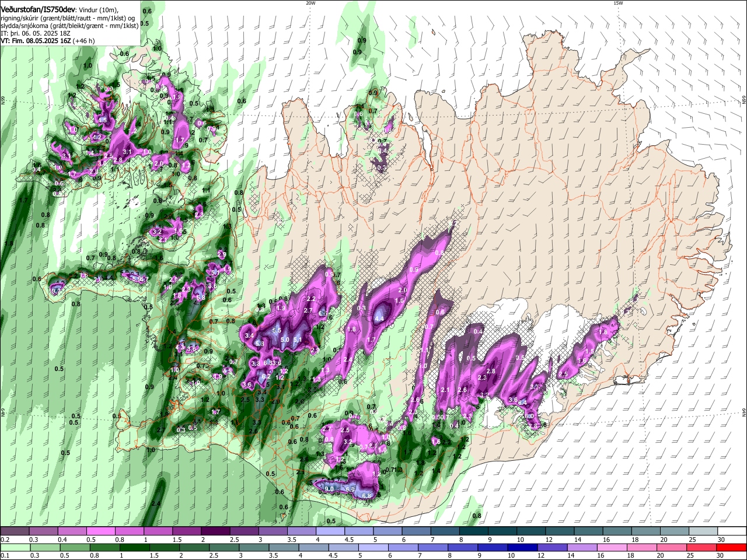Screen dimensions: 747x560
Task: Click the dark teal 8–9 snow legend swatch
Action: (x=474, y=531)
